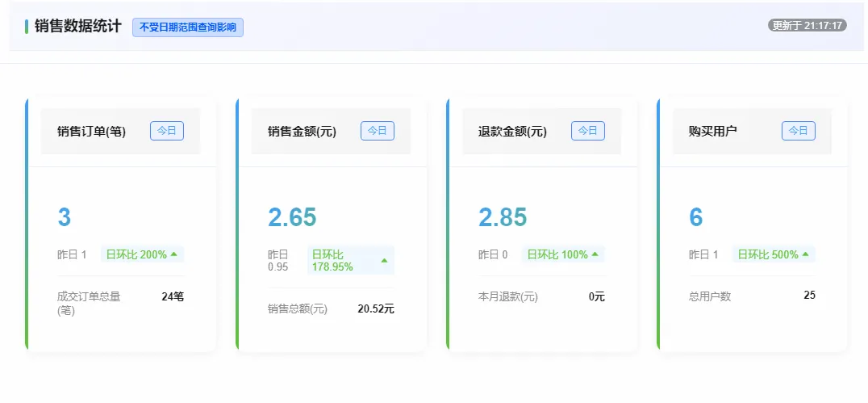
Task: Click the up arrow beside 日环比 500%
Action: coord(805,254)
